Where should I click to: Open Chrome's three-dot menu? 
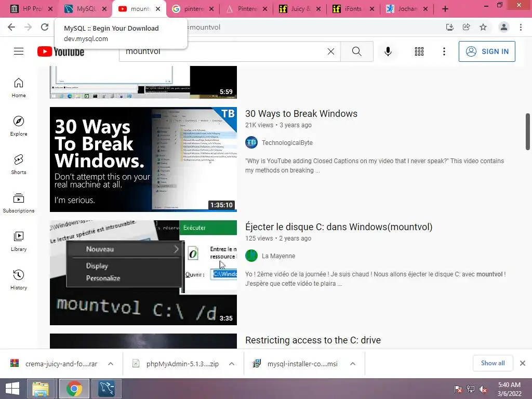pyautogui.click(x=521, y=27)
